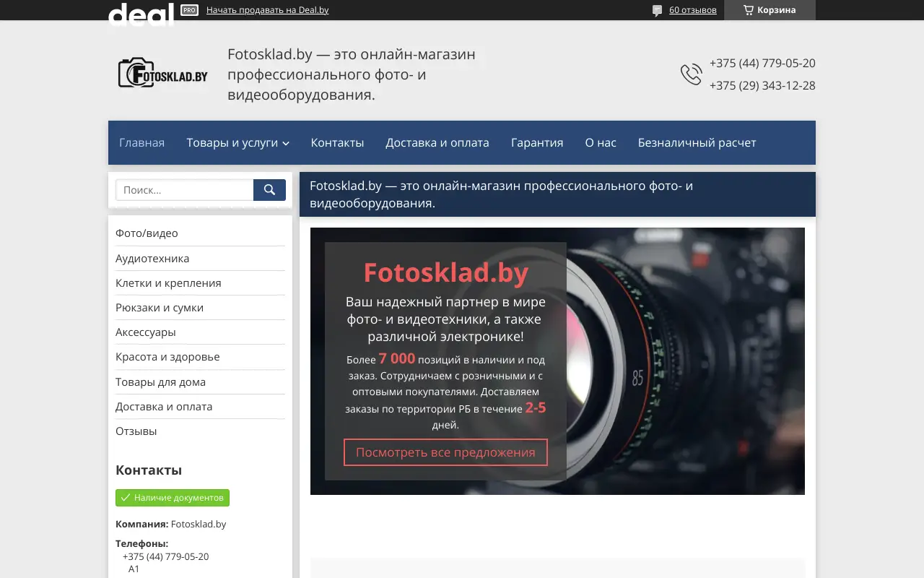This screenshot has height=578, width=924.
Task: Click Посмотреть все предложения button
Action: coord(445,452)
